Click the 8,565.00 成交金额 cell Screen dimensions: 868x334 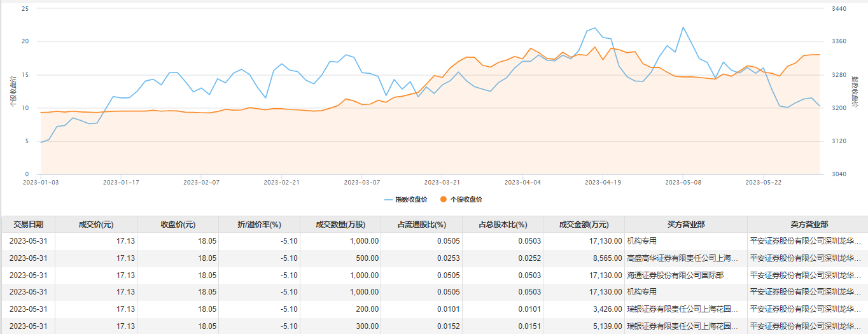click(603, 258)
